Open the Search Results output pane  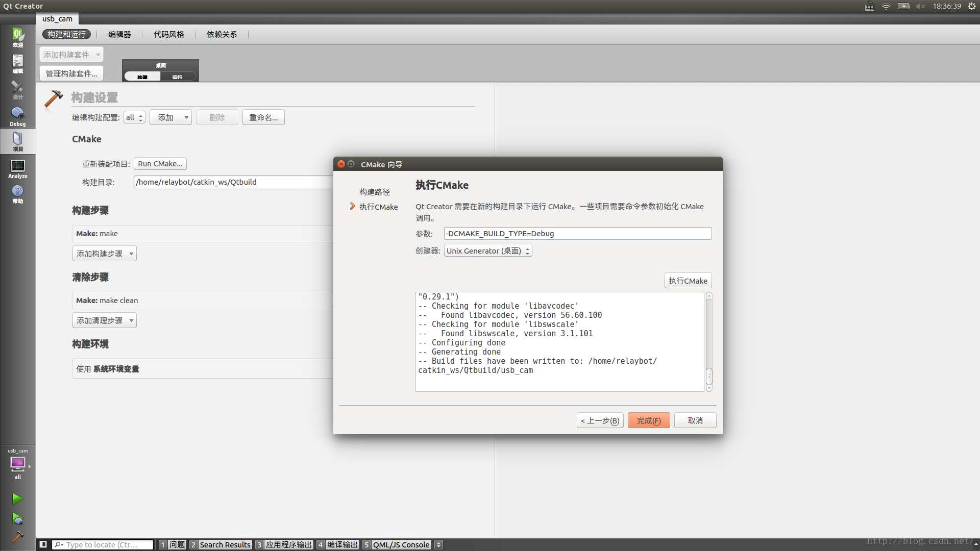[x=220, y=544]
